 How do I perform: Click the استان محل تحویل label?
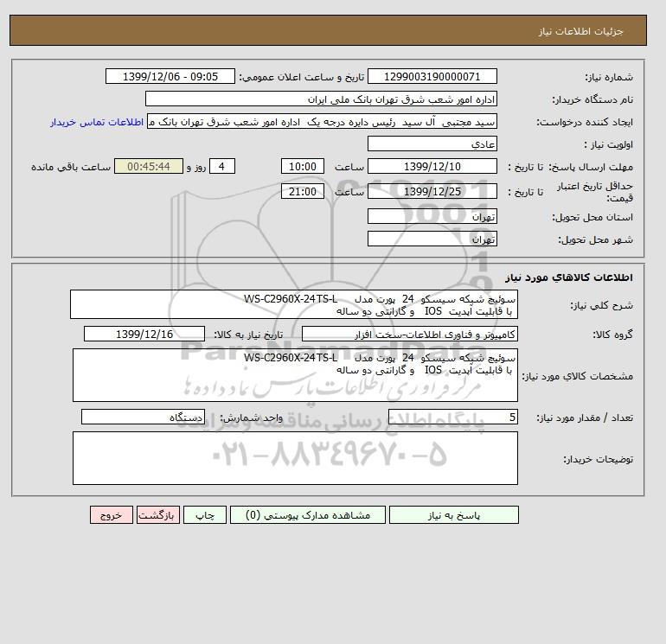tap(592, 217)
